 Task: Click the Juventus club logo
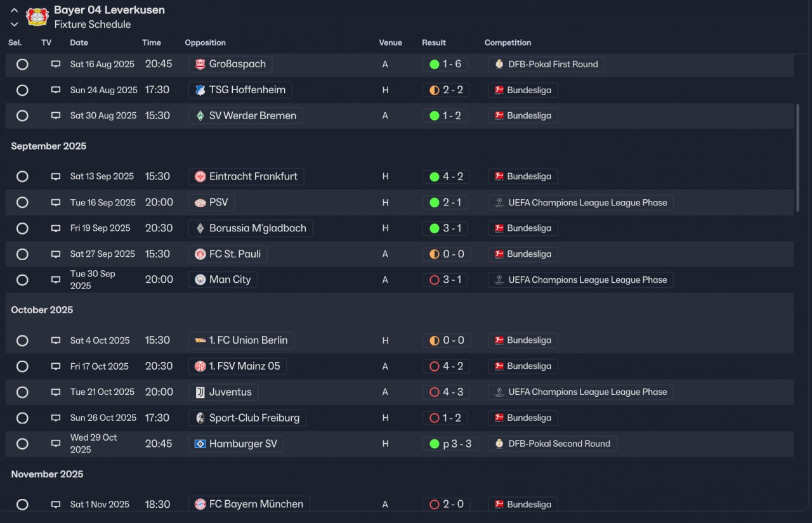point(200,392)
